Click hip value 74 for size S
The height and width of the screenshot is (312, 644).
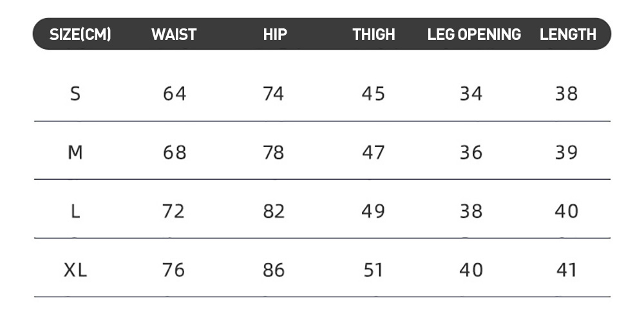(x=273, y=93)
